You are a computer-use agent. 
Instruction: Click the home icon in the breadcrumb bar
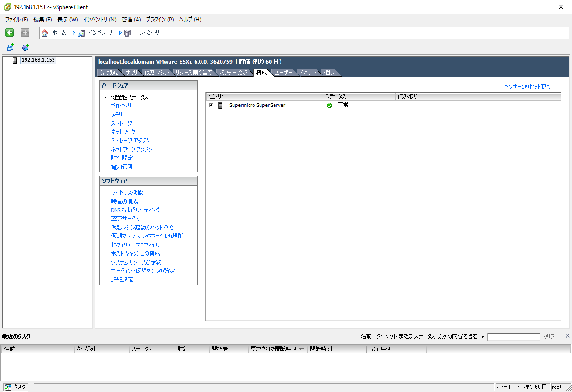45,33
